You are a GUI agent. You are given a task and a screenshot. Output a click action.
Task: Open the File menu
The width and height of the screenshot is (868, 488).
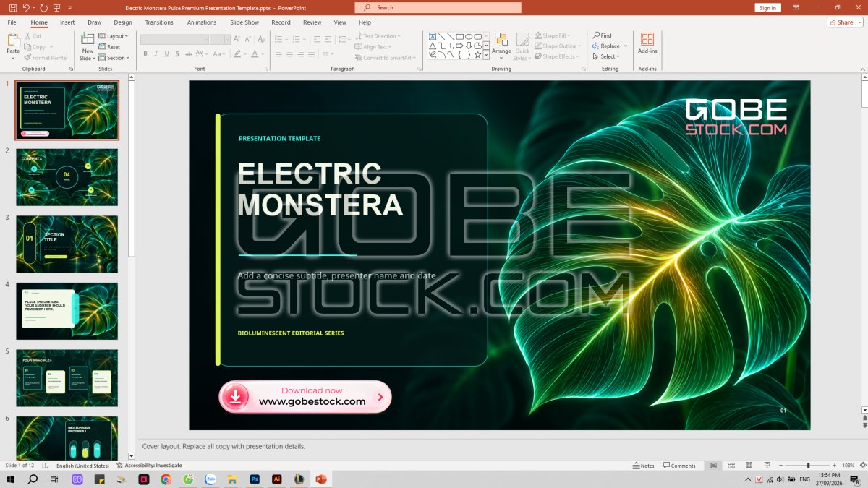[x=12, y=22]
